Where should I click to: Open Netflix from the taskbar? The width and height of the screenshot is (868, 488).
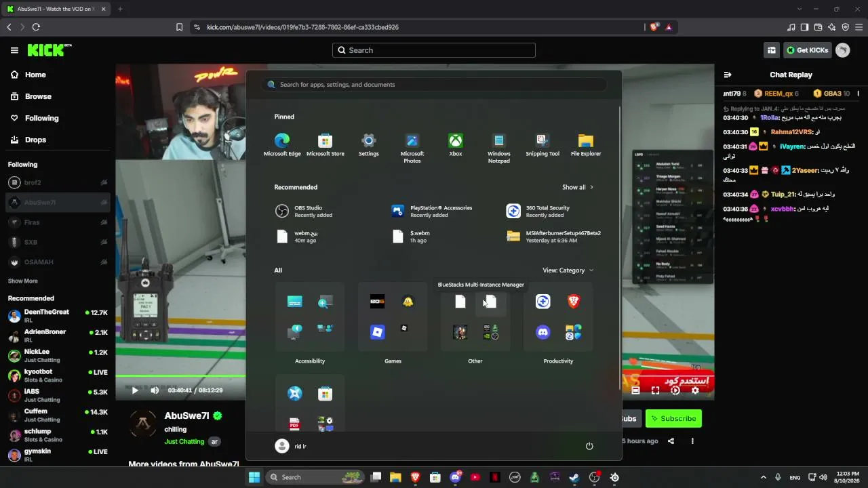[495, 477]
